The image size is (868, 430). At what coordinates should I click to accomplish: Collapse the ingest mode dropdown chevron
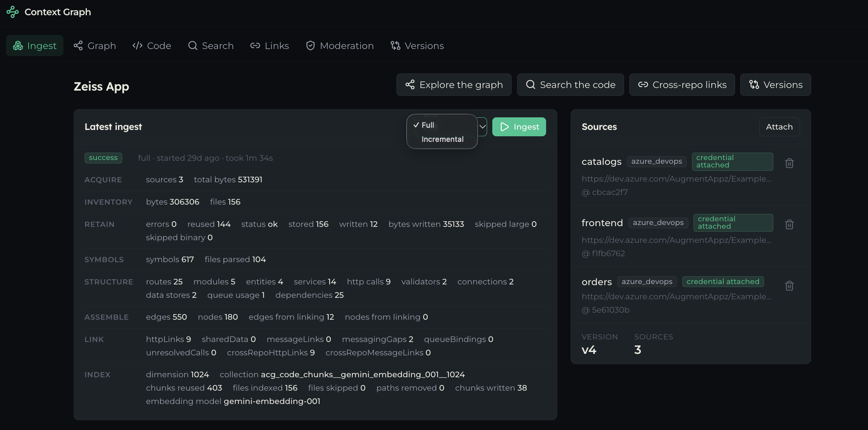(x=482, y=127)
